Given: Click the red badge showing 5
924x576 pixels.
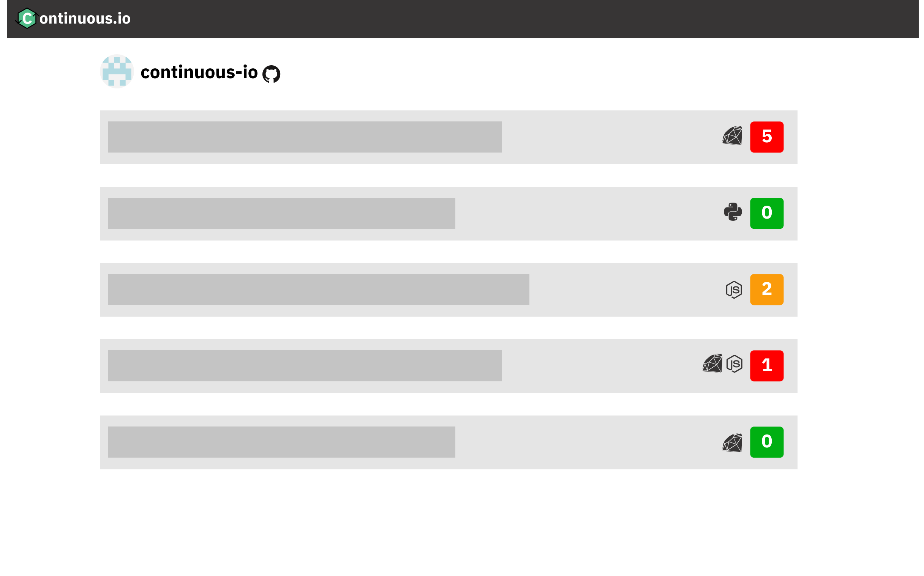Looking at the screenshot, I should coord(767,137).
